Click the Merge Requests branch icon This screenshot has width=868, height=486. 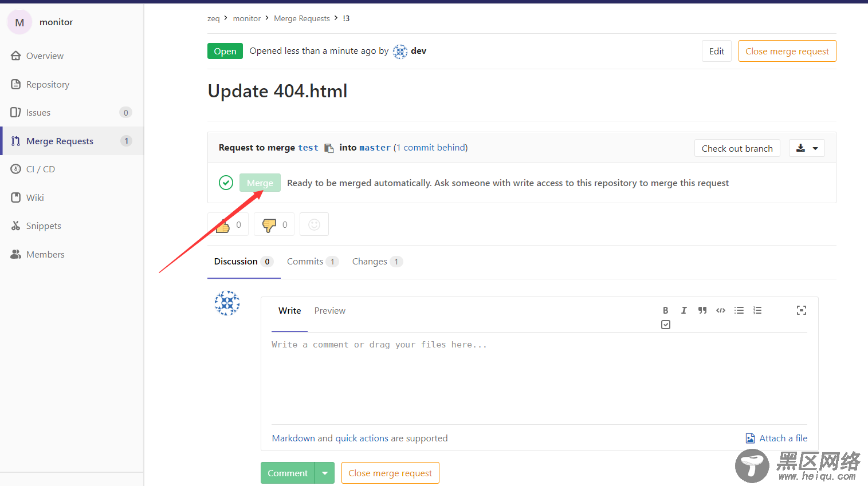16,141
